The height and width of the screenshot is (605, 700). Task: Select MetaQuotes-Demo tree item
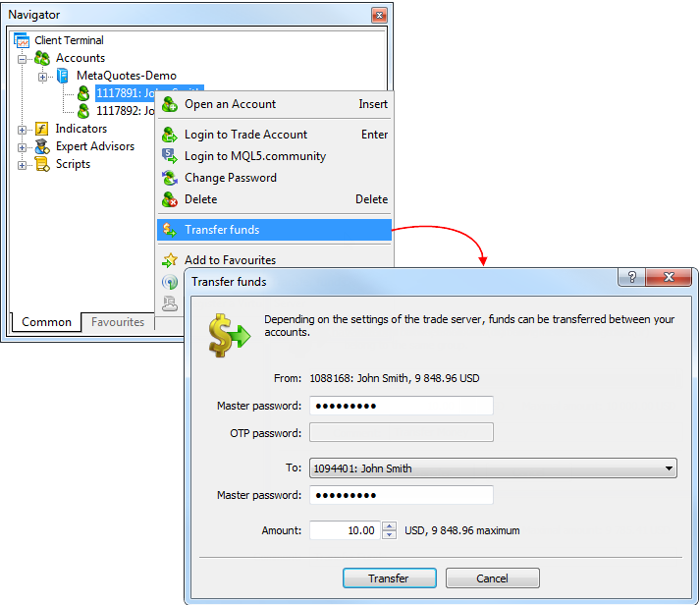pos(127,76)
